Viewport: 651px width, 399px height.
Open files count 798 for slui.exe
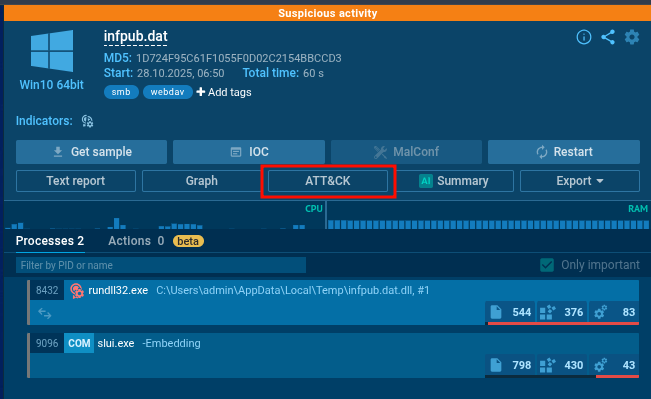pos(511,365)
